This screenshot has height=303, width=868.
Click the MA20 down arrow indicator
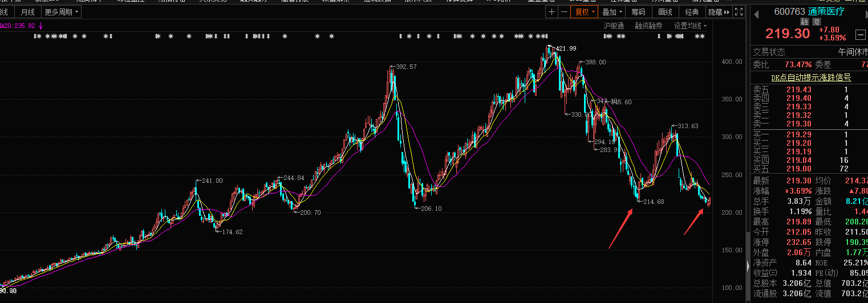[41, 26]
